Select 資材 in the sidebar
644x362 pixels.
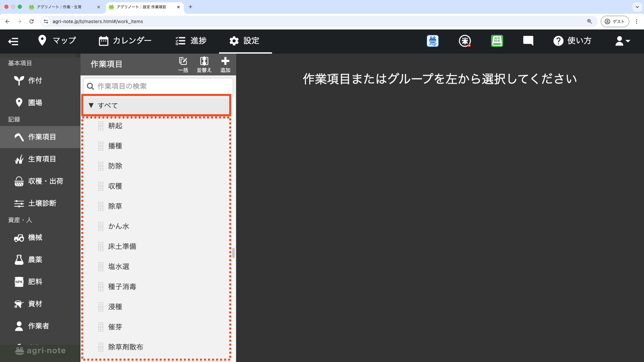click(40, 304)
